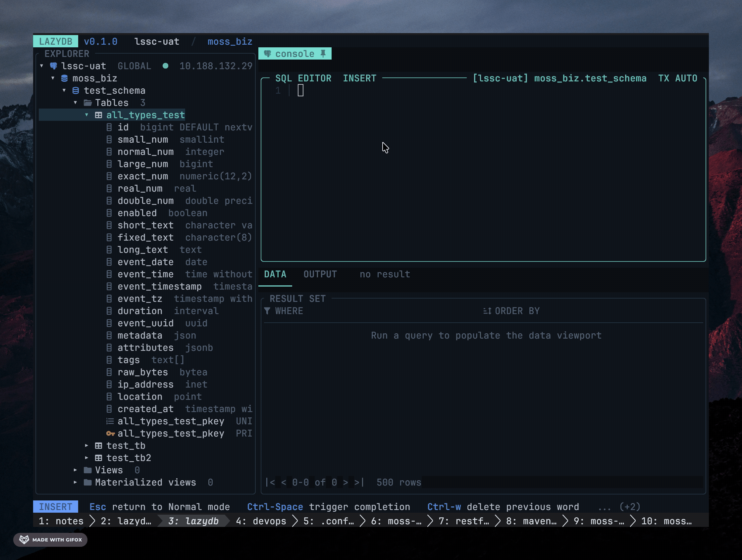Switch to terminal tab 4: devops

[261, 521]
